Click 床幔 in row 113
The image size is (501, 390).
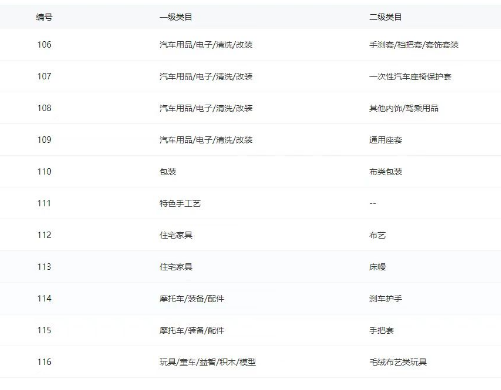coord(377,267)
